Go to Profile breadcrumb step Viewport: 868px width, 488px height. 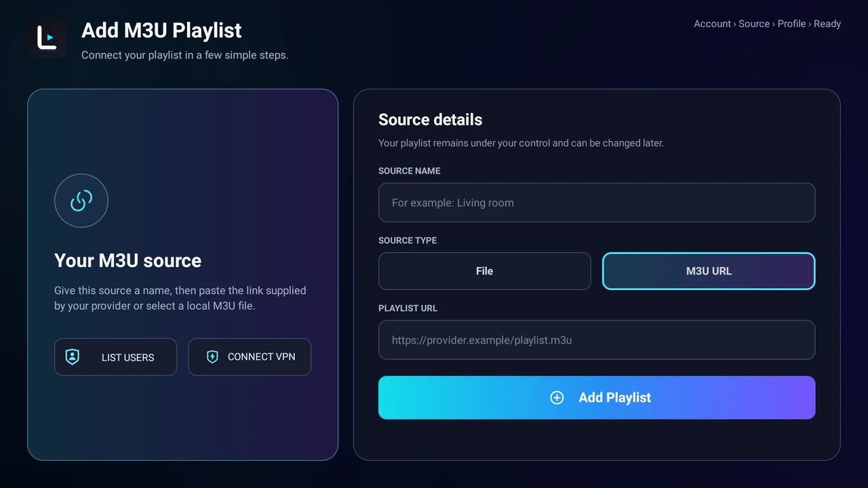[791, 24]
